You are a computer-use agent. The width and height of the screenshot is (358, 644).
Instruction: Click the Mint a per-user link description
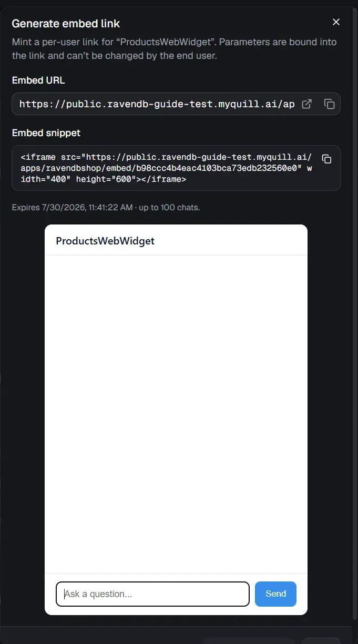coord(174,48)
